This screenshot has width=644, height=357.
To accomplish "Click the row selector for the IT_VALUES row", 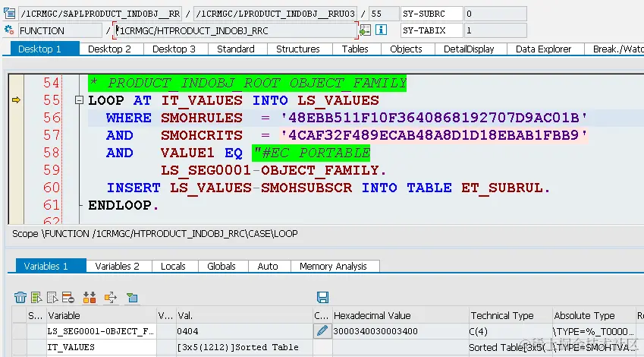I will [x=19, y=347].
